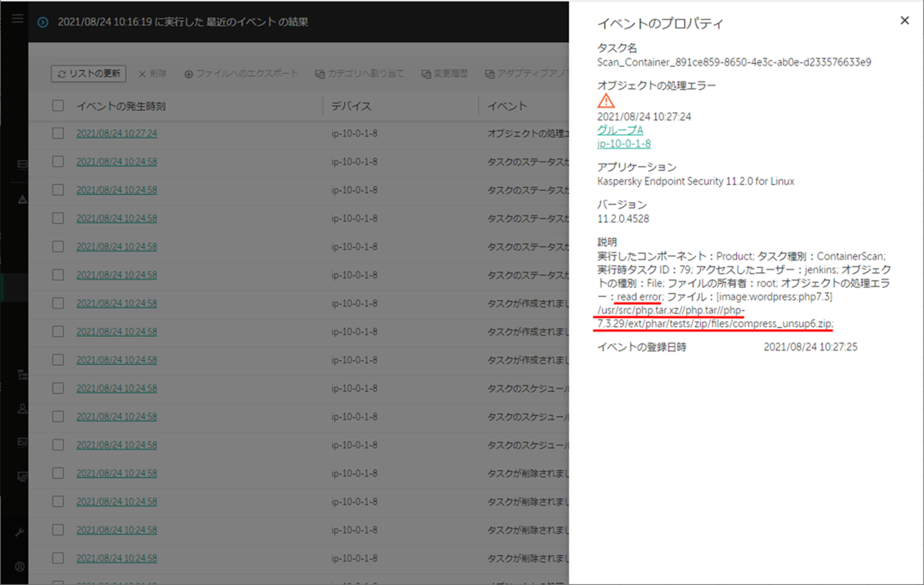Click ファイルへのエクスポート in the toolbar
The image size is (924, 585).
point(241,74)
